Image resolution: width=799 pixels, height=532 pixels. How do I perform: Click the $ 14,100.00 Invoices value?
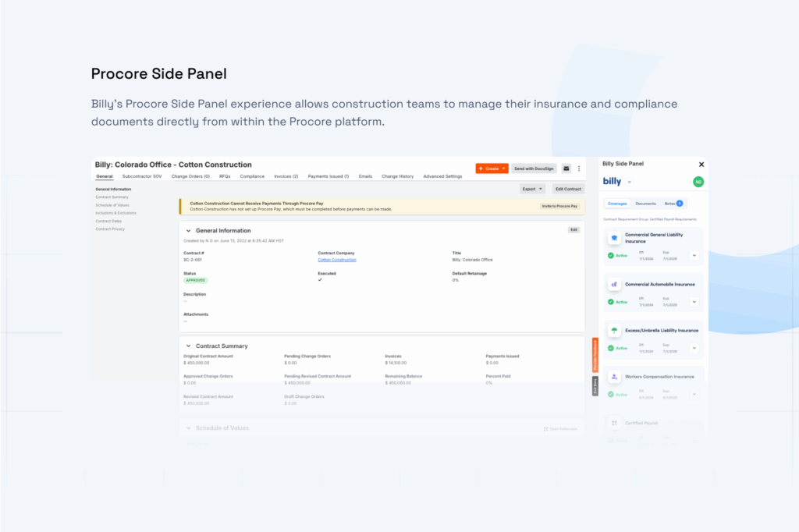click(396, 363)
